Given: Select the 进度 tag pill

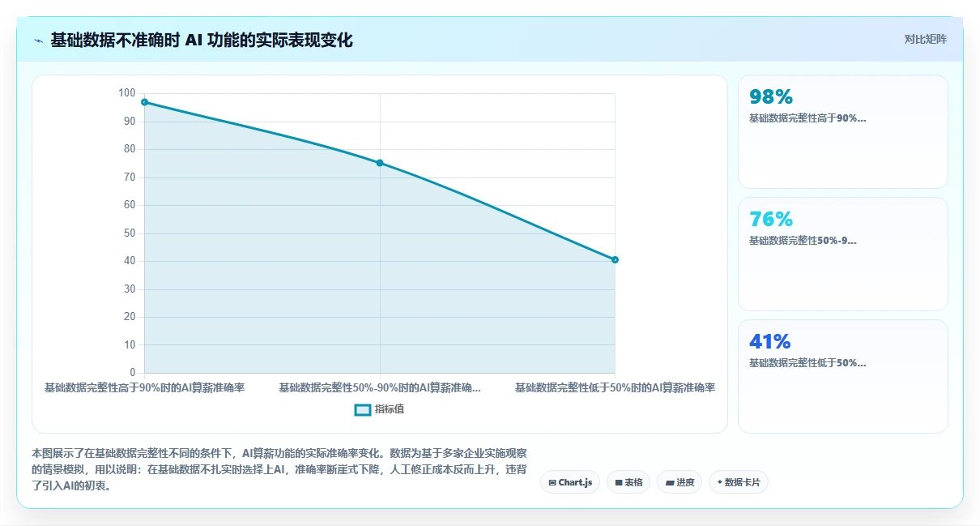Looking at the screenshot, I should (679, 482).
